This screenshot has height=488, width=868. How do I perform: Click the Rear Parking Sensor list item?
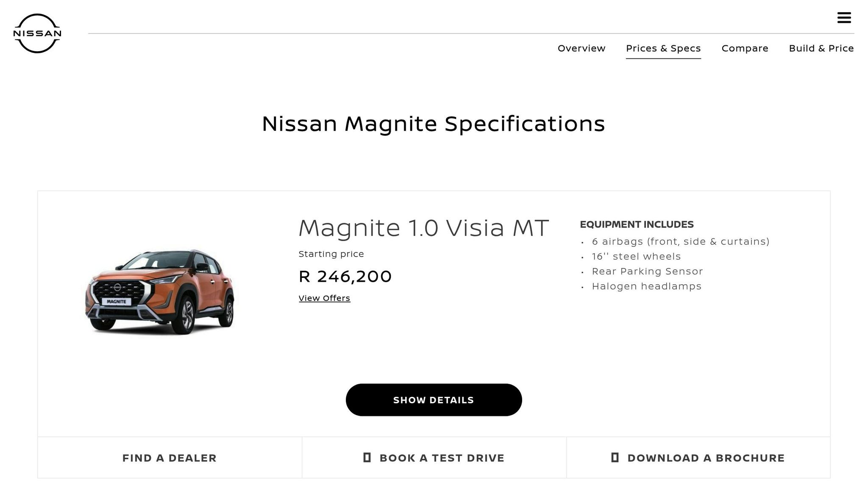(647, 271)
